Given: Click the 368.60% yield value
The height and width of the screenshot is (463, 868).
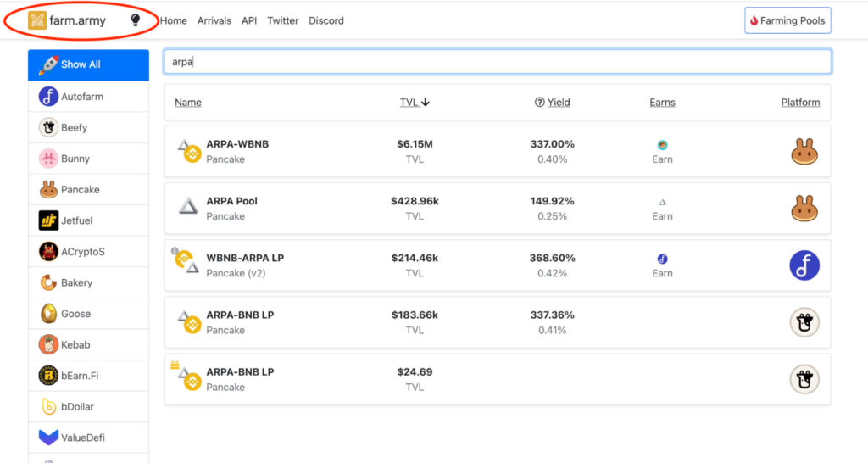Looking at the screenshot, I should [x=553, y=258].
